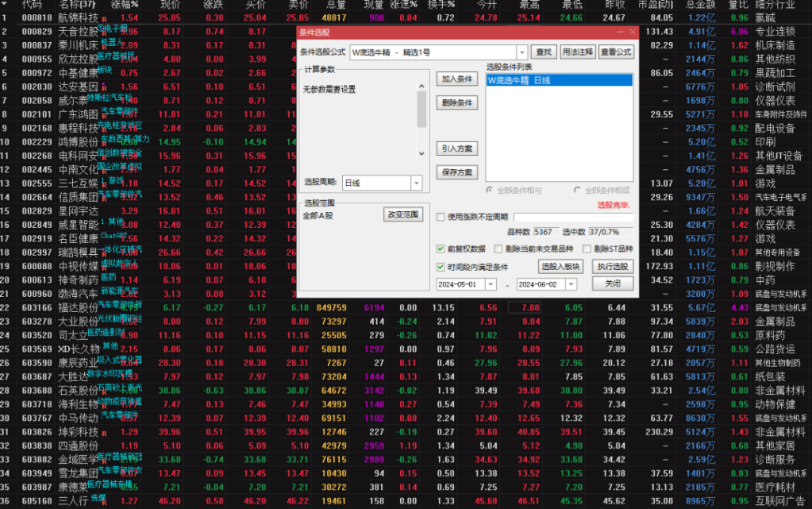Click the R marker next to 三人行

(x=104, y=503)
